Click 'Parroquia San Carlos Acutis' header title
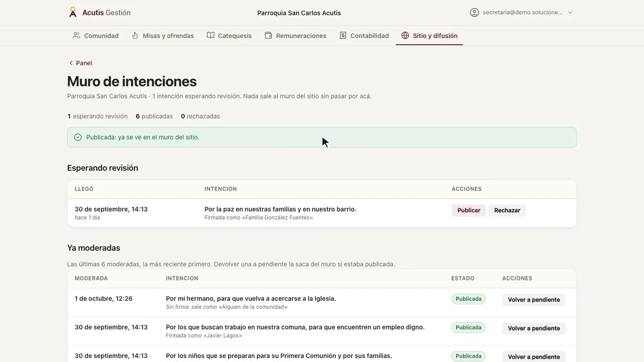The height and width of the screenshot is (362, 644). (x=299, y=13)
